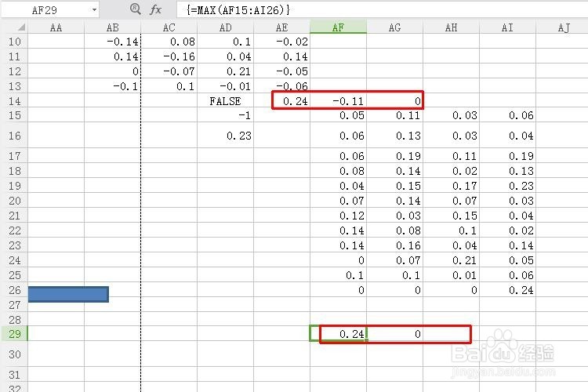
Task: Click the zoom magnifier icon beside fx
Action: (135, 9)
